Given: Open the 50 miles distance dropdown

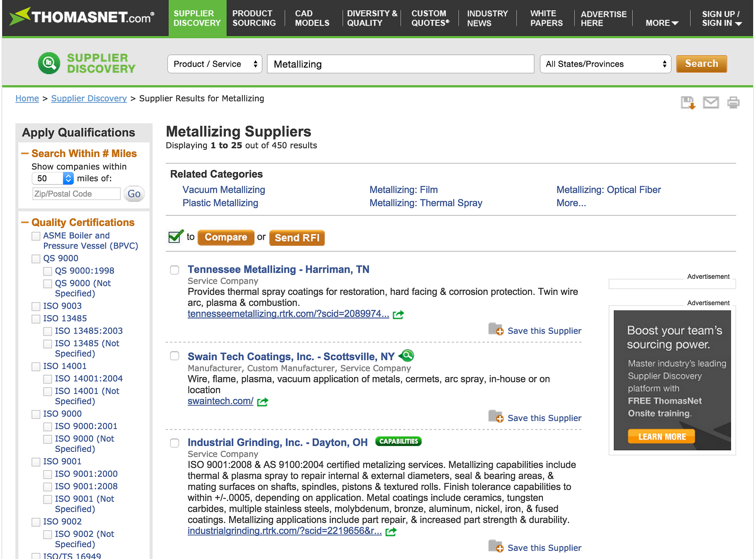Looking at the screenshot, I should coord(53,178).
